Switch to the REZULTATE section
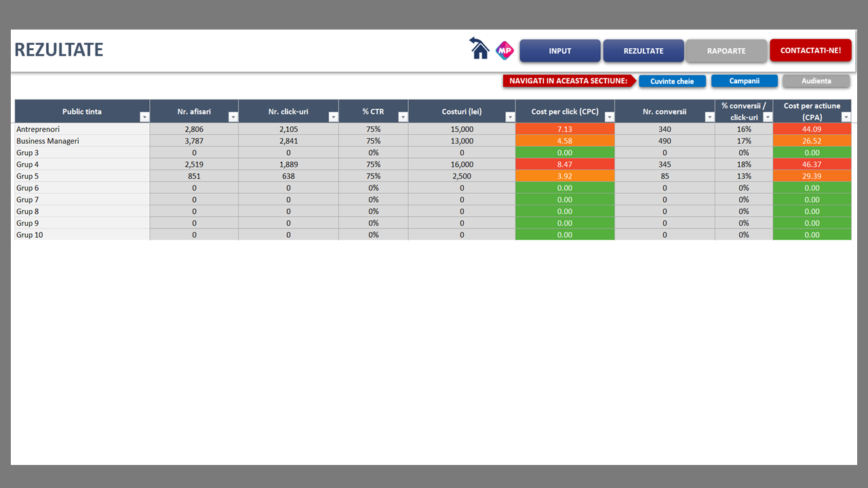Image resolution: width=868 pixels, height=488 pixels. coord(644,51)
